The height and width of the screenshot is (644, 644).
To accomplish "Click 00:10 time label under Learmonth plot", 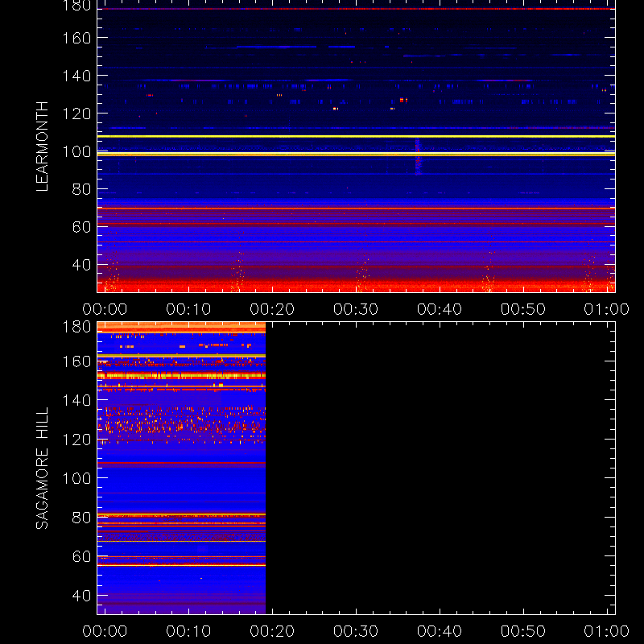I will coord(188,309).
